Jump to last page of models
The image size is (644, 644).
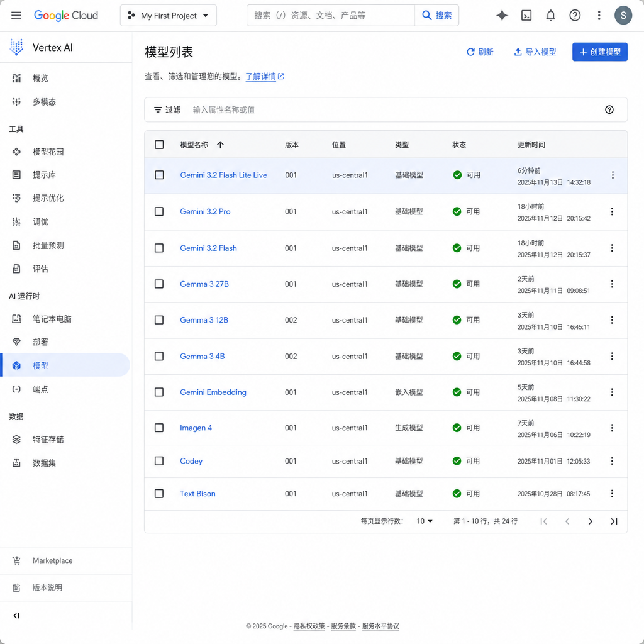pyautogui.click(x=614, y=521)
